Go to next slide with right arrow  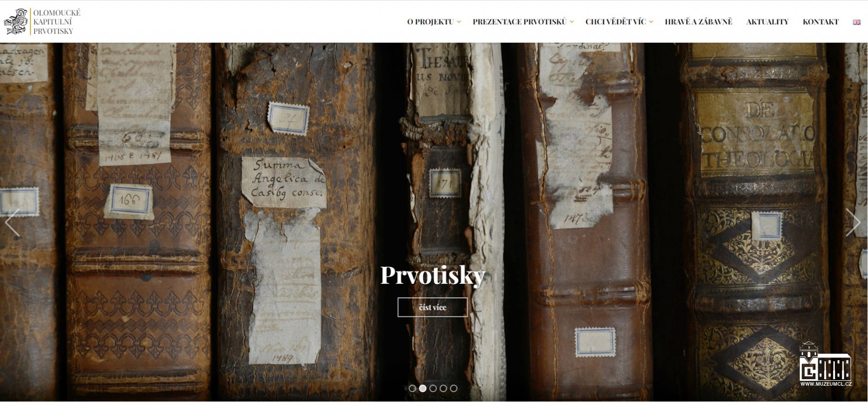(853, 222)
